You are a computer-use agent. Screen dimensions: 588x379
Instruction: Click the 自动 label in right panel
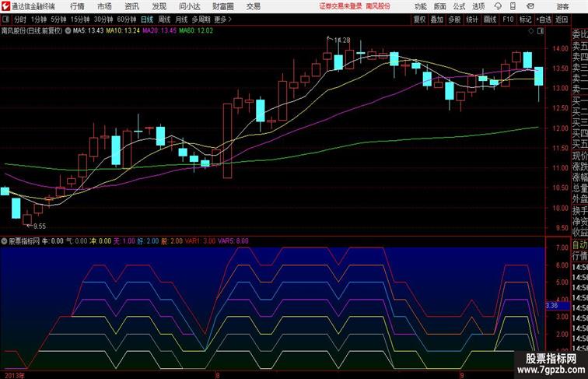[579, 245]
